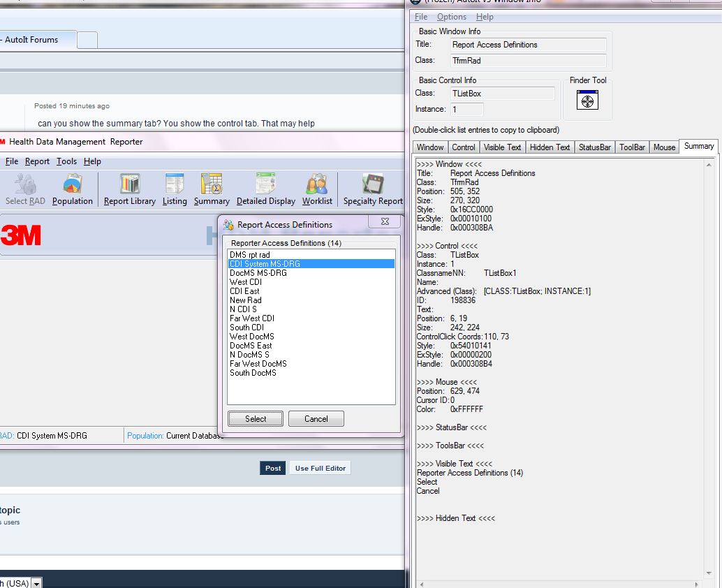Select 'South DocMS' in the list
Image resolution: width=722 pixels, height=588 pixels.
(311, 373)
